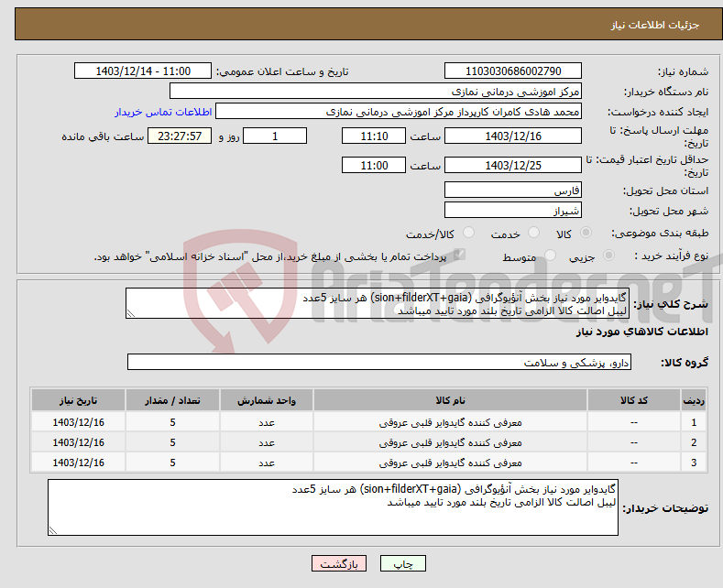Click the شرح کلی نیاز label
723x588 pixels.
[x=671, y=304]
